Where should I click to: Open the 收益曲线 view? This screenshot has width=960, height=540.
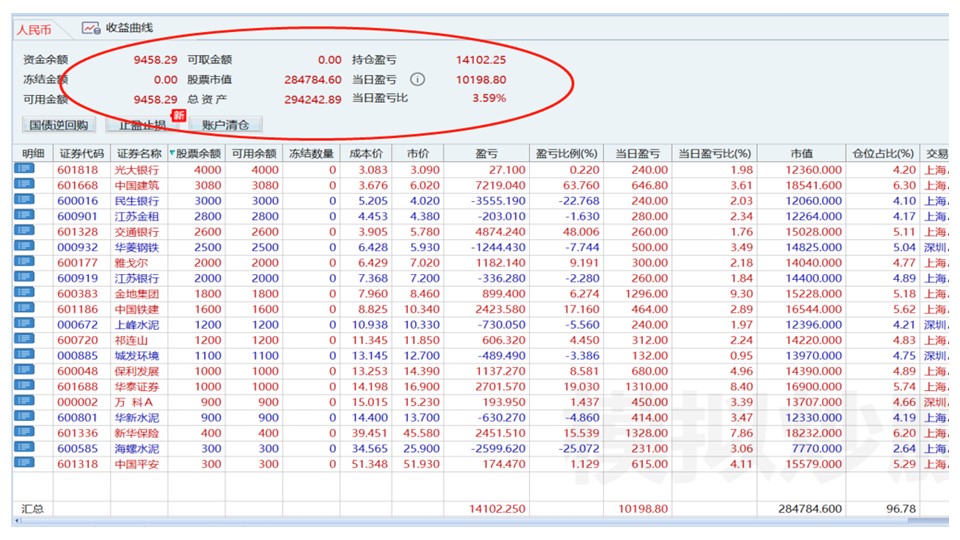pos(129,28)
